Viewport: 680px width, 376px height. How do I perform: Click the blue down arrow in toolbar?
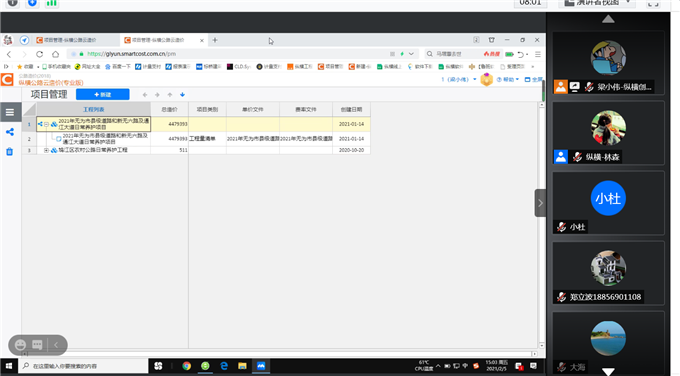click(x=183, y=95)
